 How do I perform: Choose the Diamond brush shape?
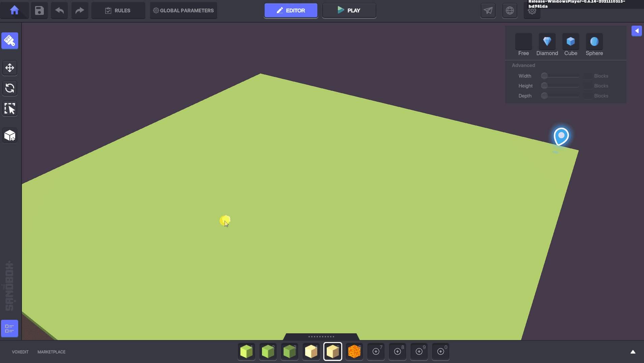click(x=547, y=42)
